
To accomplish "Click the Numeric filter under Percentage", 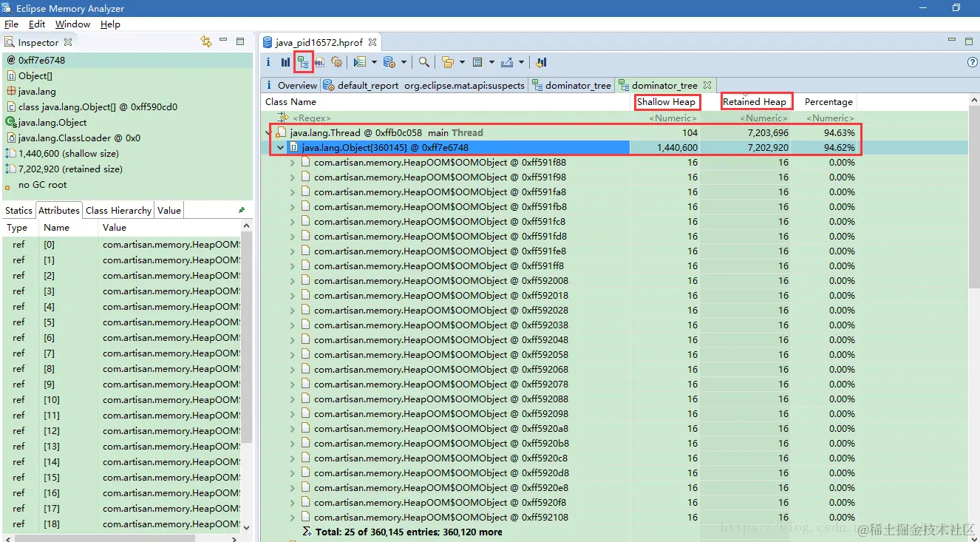I will [x=830, y=118].
